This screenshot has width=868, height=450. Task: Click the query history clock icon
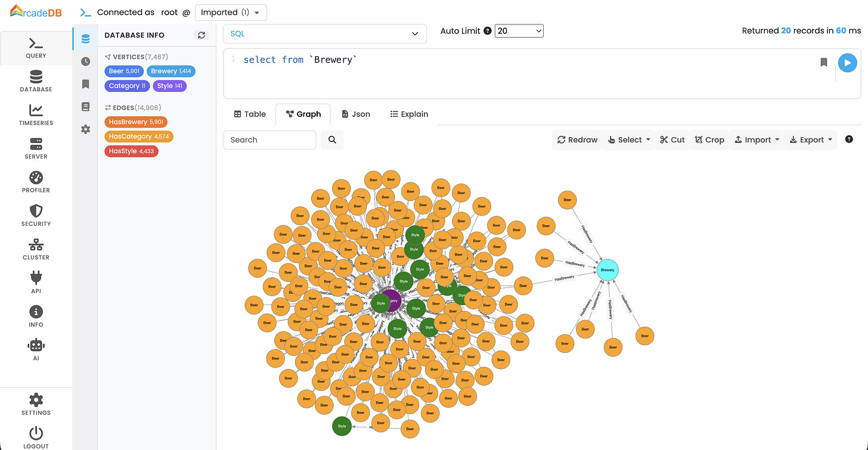pos(85,61)
